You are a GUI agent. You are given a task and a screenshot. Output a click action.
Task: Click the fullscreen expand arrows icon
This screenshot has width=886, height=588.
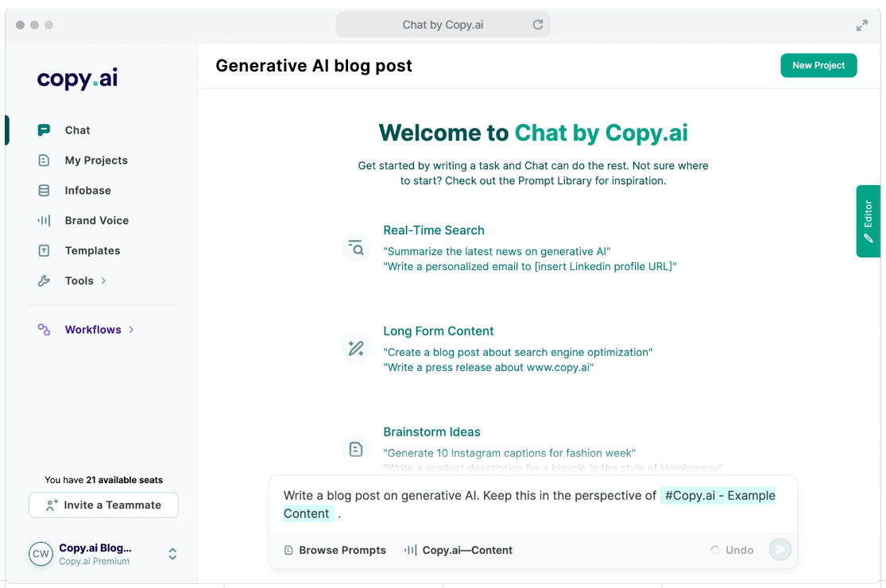(862, 25)
